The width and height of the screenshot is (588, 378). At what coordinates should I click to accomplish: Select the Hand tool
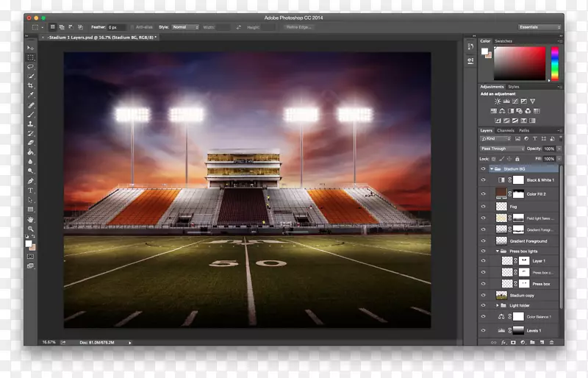(30, 219)
